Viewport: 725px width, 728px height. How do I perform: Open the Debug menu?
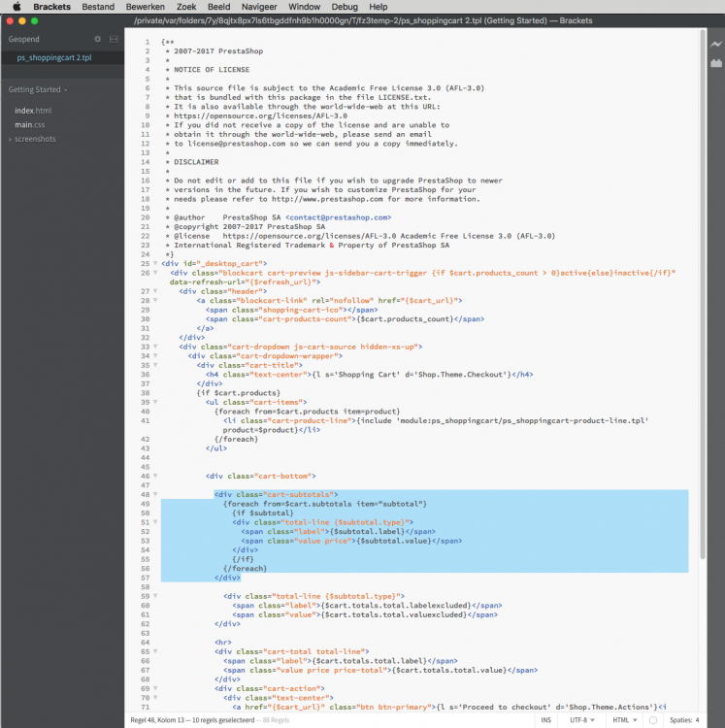(x=345, y=7)
